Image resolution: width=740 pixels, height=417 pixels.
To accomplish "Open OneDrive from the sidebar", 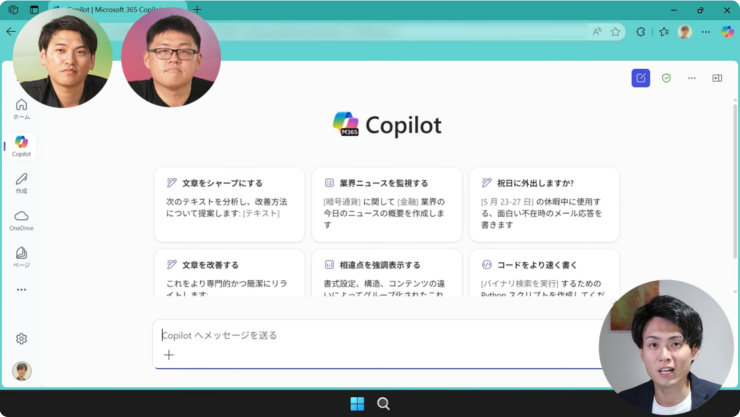I will pyautogui.click(x=21, y=220).
